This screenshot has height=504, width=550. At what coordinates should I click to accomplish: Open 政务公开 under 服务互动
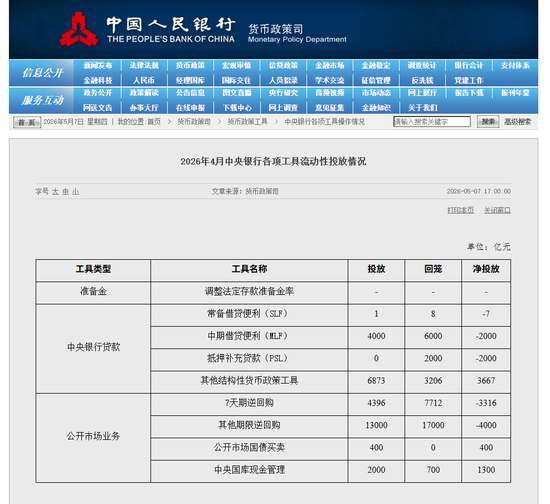[98, 93]
